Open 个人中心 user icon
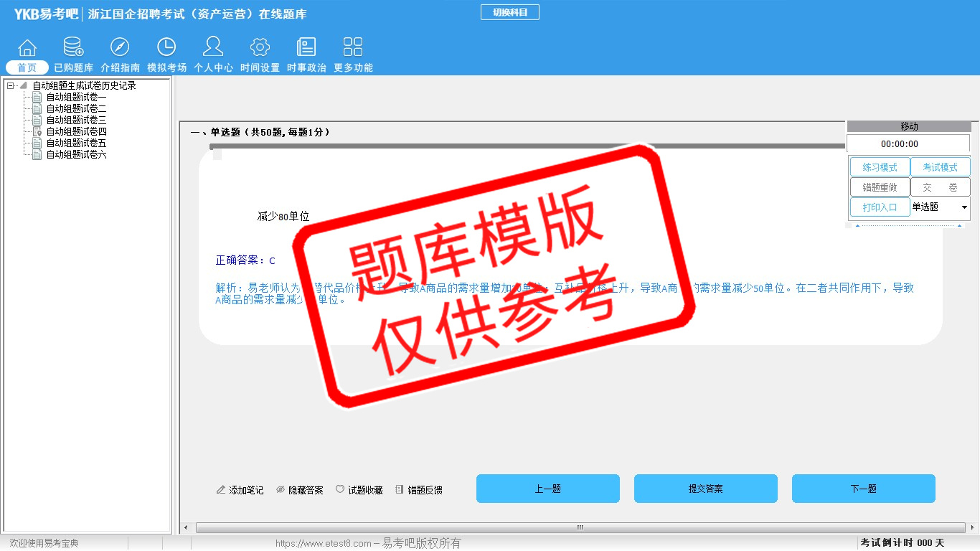 (213, 48)
